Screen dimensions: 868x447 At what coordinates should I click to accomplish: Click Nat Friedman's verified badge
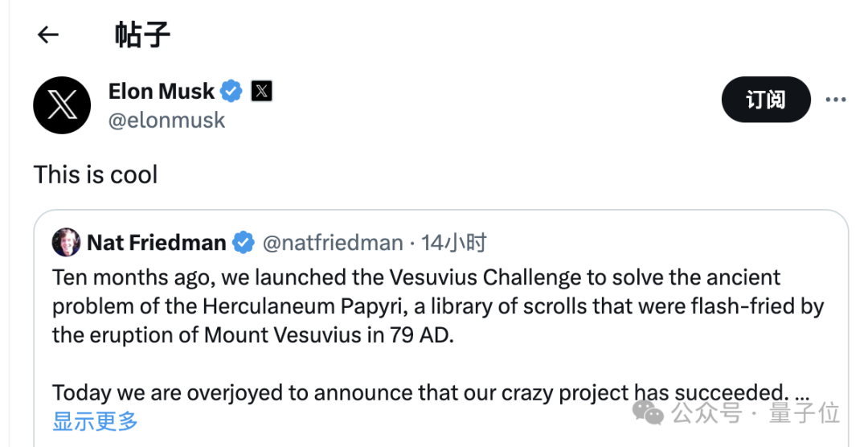tap(244, 242)
